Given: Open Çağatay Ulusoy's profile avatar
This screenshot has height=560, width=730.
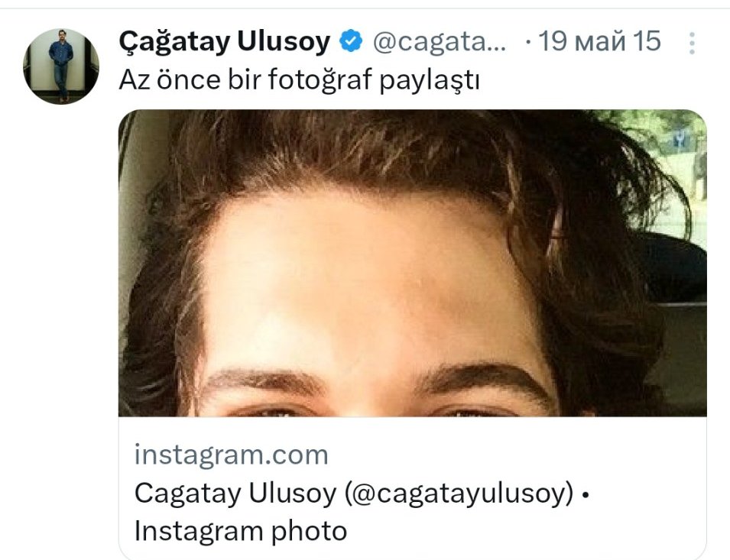Looking at the screenshot, I should click(61, 66).
